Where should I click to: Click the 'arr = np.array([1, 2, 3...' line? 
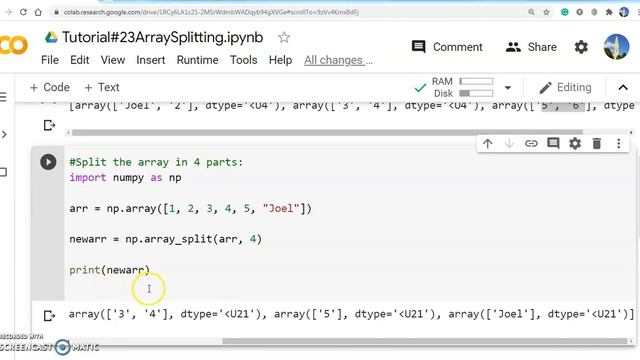pos(190,208)
